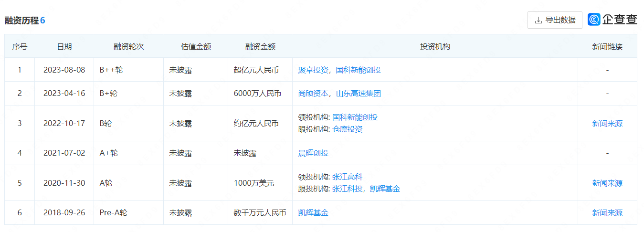
Task: Open 尚颀资本 investor link
Action: [x=313, y=94]
